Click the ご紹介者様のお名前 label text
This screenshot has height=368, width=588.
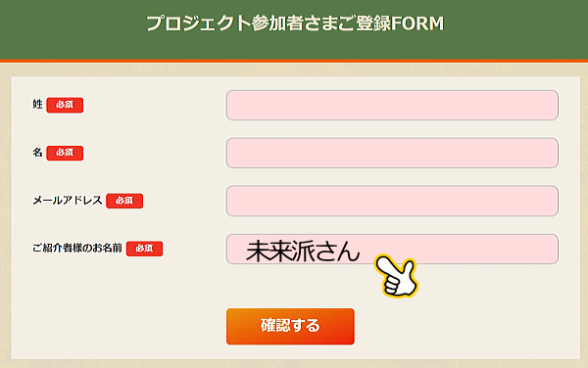click(77, 248)
